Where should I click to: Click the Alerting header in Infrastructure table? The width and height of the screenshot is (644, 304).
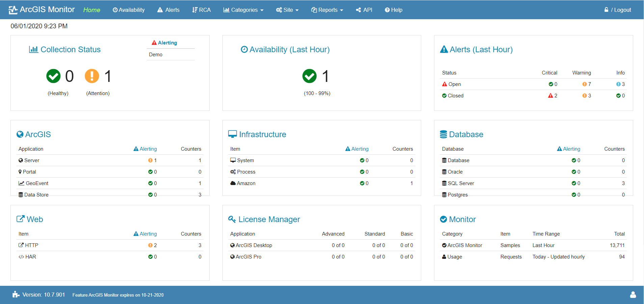[x=357, y=149]
